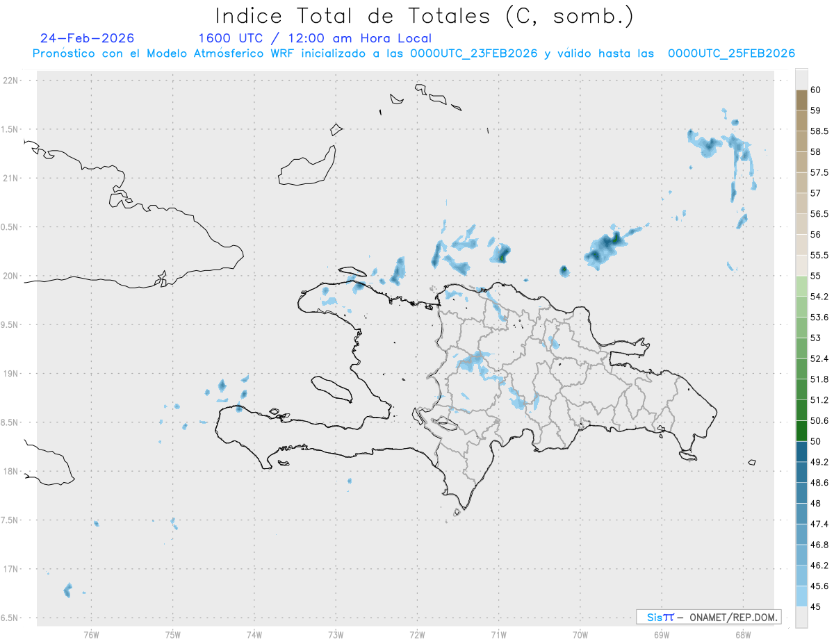Click the '22N' latitude label
834x644 pixels.
[11, 80]
